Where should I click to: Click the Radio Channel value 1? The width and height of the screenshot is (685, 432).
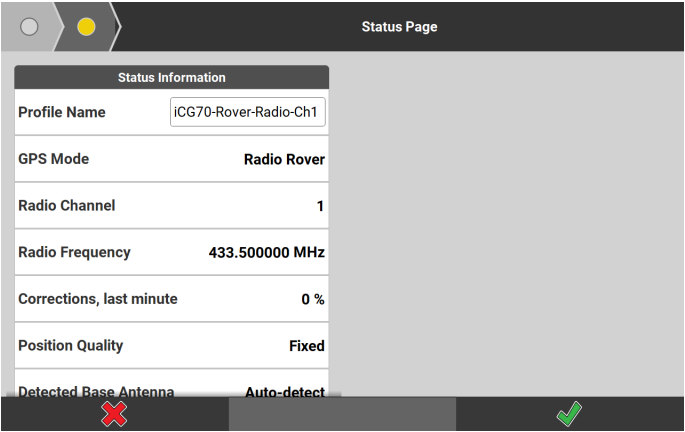320,206
